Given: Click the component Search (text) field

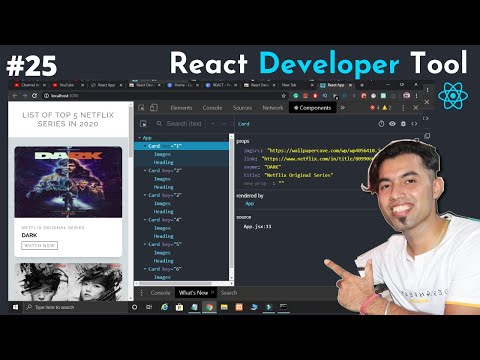Looking at the screenshot, I should pyautogui.click(x=184, y=124).
